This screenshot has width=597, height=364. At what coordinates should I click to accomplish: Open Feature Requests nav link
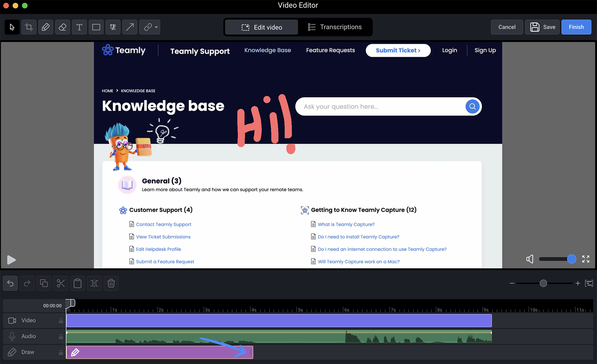point(330,50)
